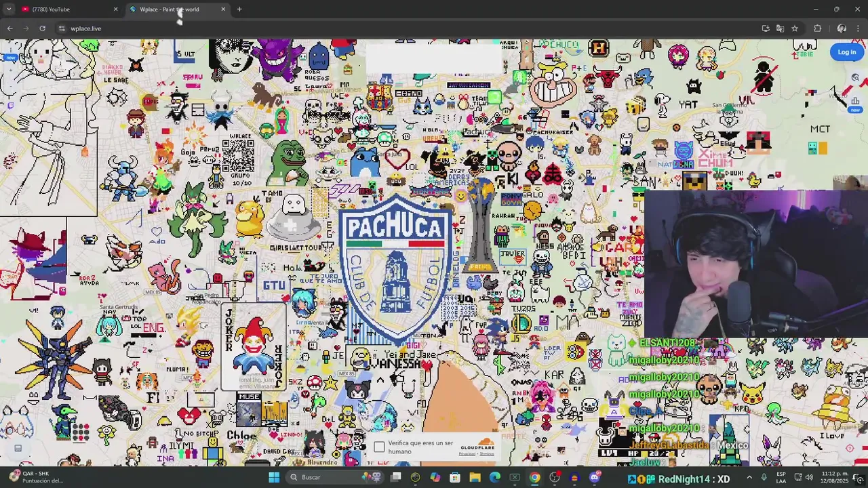868x488 pixels.
Task: Close the Wplace tab
Action: [x=223, y=9]
